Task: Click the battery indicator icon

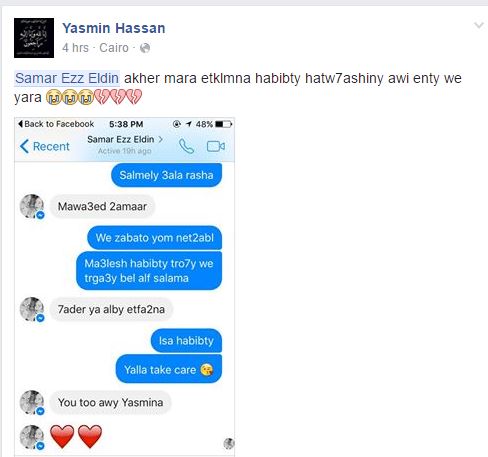Action: [x=223, y=124]
